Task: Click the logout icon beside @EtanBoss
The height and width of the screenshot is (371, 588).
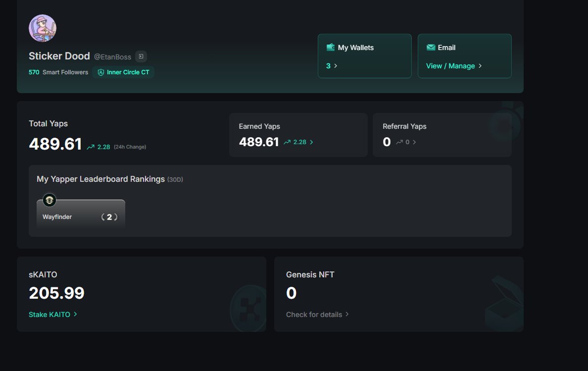Action: pos(141,56)
